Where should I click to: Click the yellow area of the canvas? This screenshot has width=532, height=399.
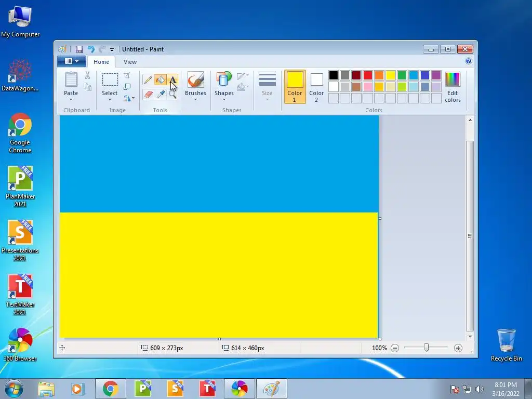(x=219, y=275)
